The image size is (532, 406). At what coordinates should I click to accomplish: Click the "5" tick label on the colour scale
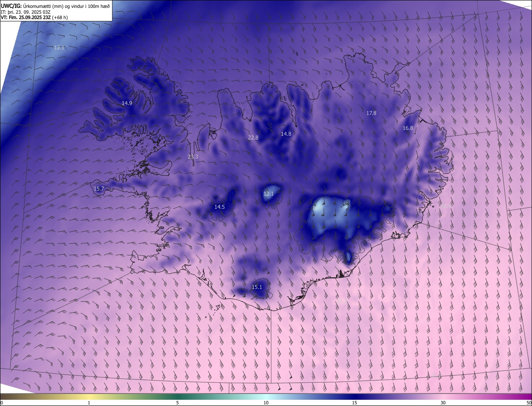pyautogui.click(x=177, y=403)
